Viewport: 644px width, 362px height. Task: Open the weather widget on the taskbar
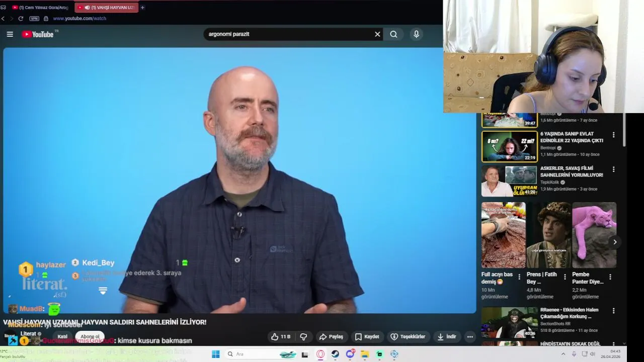tap(13, 354)
